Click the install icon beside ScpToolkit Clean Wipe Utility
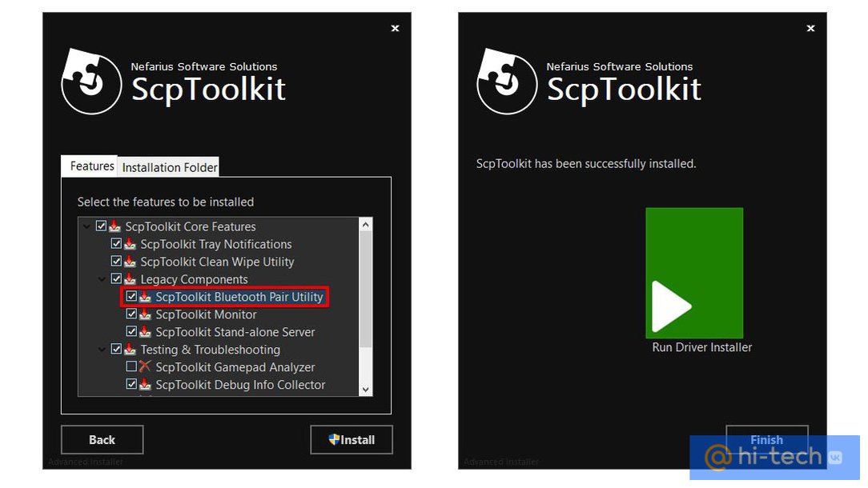The height and width of the screenshot is (488, 868). [130, 261]
